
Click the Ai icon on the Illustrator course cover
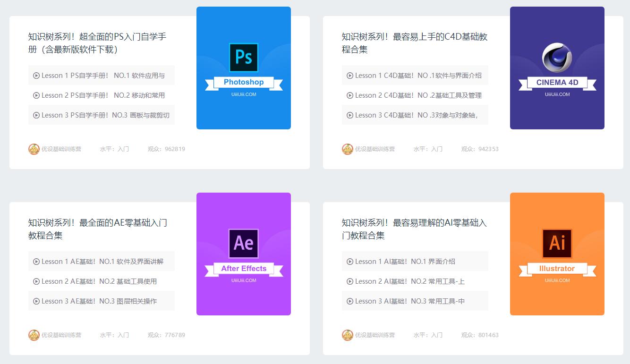pos(557,242)
